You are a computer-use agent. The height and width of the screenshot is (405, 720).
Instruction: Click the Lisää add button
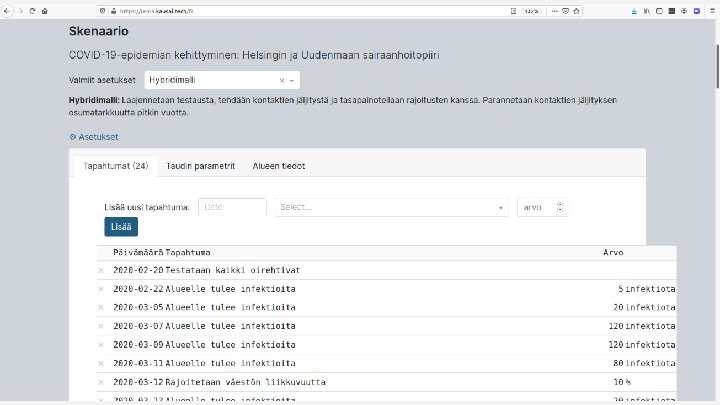(121, 227)
